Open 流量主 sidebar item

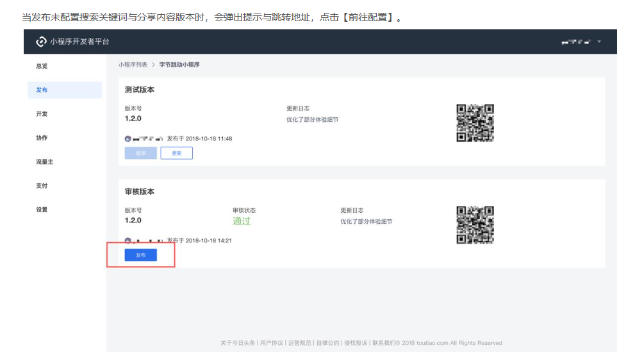point(44,162)
